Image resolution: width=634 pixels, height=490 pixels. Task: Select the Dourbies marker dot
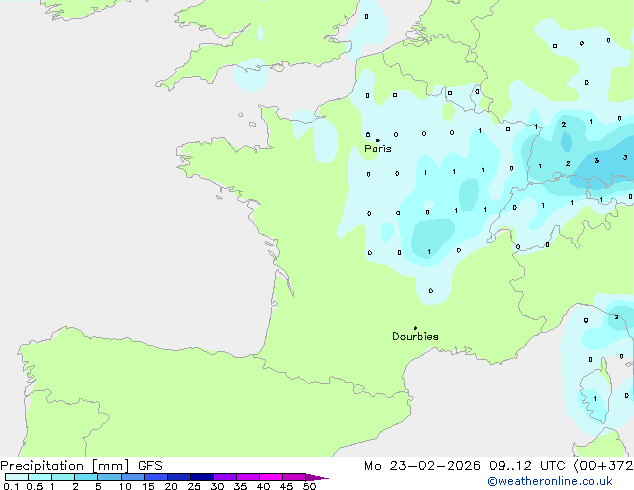point(415,328)
